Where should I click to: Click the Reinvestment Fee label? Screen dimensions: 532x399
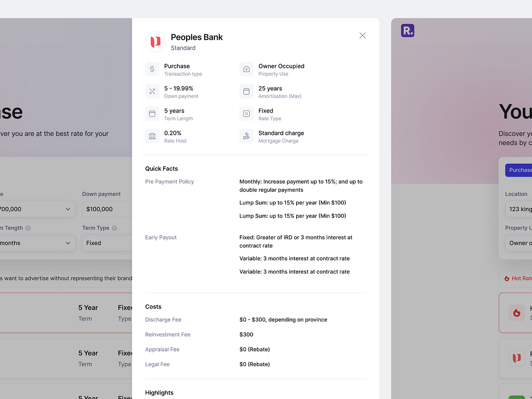click(168, 335)
